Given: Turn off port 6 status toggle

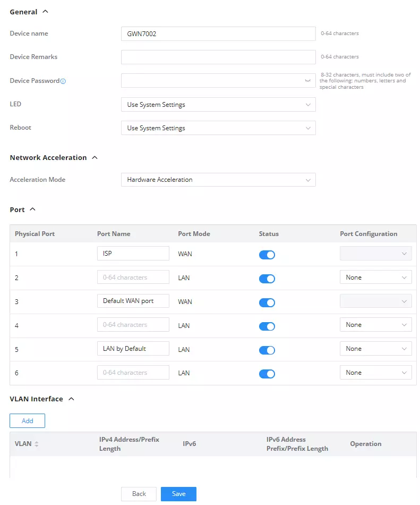Looking at the screenshot, I should (x=267, y=373).
